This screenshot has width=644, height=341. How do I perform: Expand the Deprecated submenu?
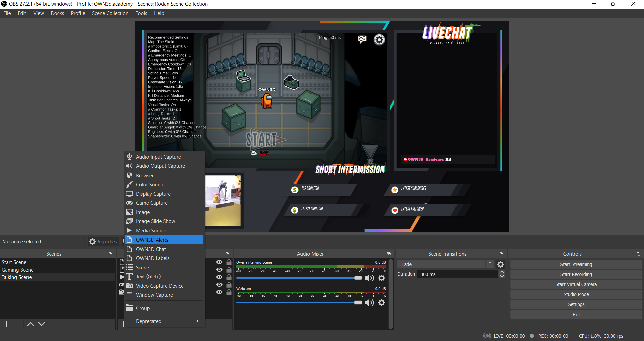click(164, 321)
